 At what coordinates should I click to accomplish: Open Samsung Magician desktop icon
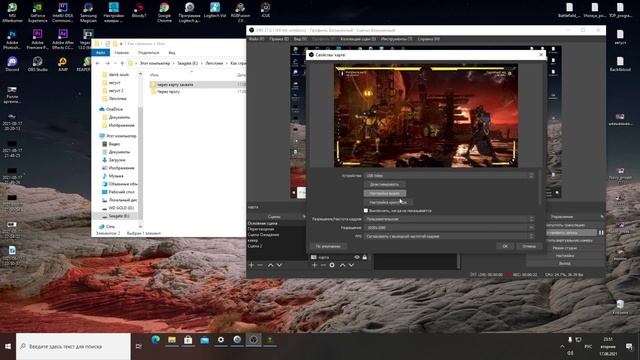88,12
